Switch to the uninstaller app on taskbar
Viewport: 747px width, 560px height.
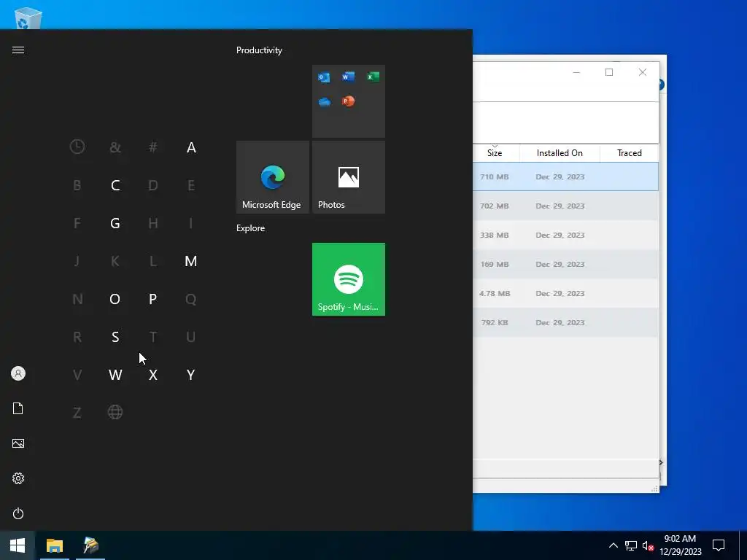(x=90, y=545)
